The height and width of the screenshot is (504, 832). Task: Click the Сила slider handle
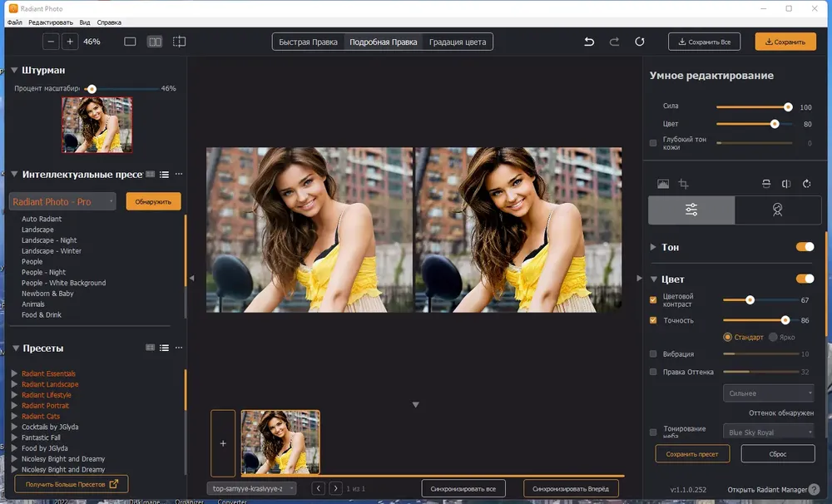coord(788,107)
